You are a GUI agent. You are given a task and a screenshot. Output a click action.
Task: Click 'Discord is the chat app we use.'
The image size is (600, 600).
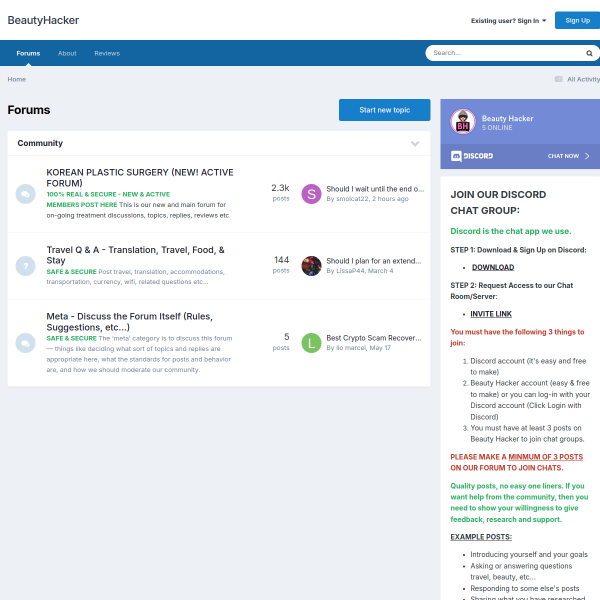[x=511, y=231]
